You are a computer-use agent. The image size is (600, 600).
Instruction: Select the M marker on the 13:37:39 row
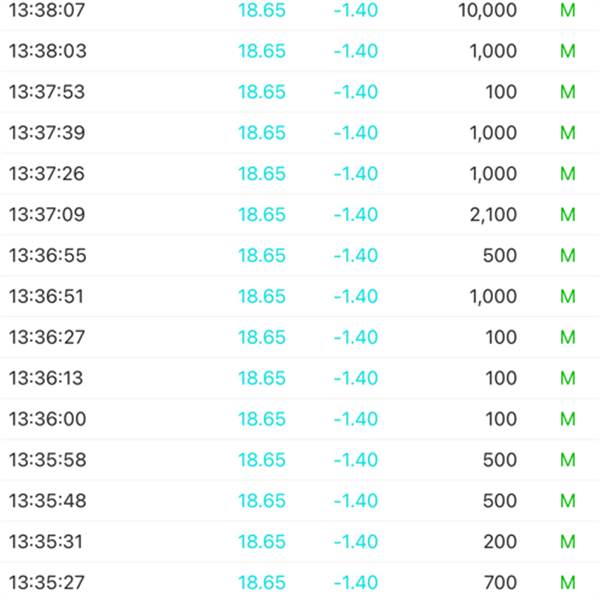(x=568, y=134)
